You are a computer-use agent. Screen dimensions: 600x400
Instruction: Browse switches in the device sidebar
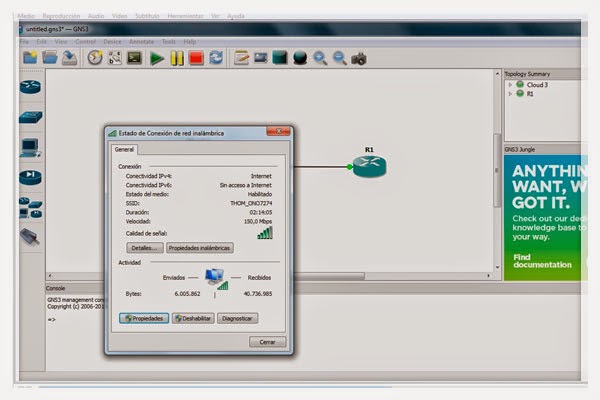click(31, 117)
